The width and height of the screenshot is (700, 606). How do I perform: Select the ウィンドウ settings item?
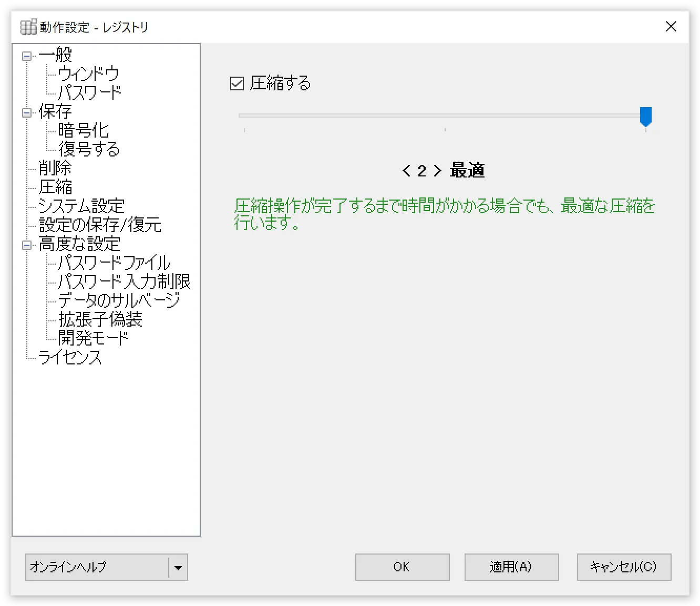coord(89,74)
